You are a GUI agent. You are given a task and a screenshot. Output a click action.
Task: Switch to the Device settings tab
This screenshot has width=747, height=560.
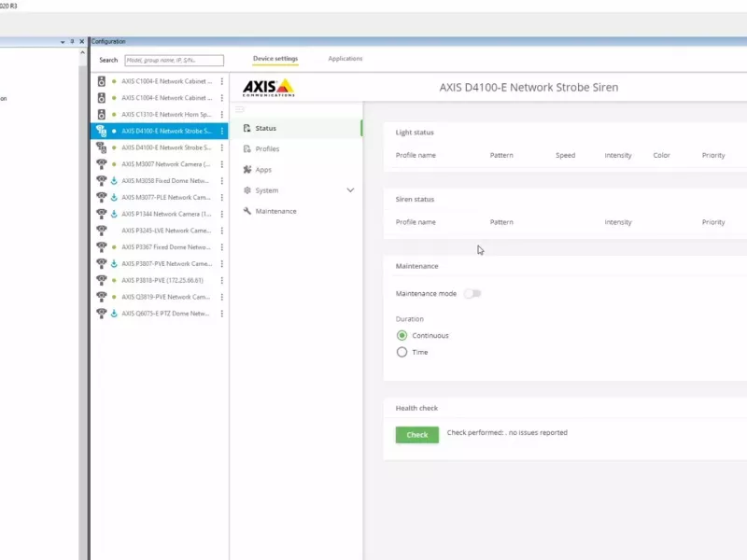pos(275,59)
